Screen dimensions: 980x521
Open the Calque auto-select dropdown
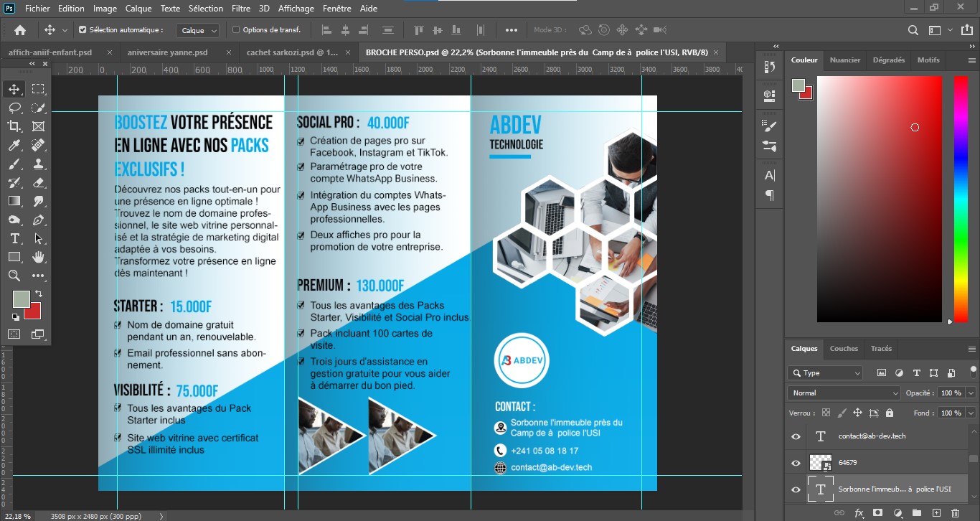coord(199,30)
